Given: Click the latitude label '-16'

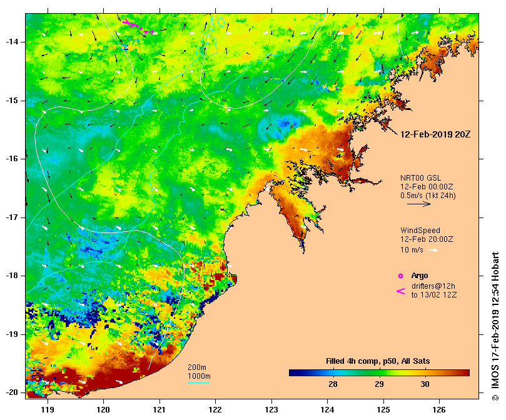Looking at the screenshot, I should point(12,159).
